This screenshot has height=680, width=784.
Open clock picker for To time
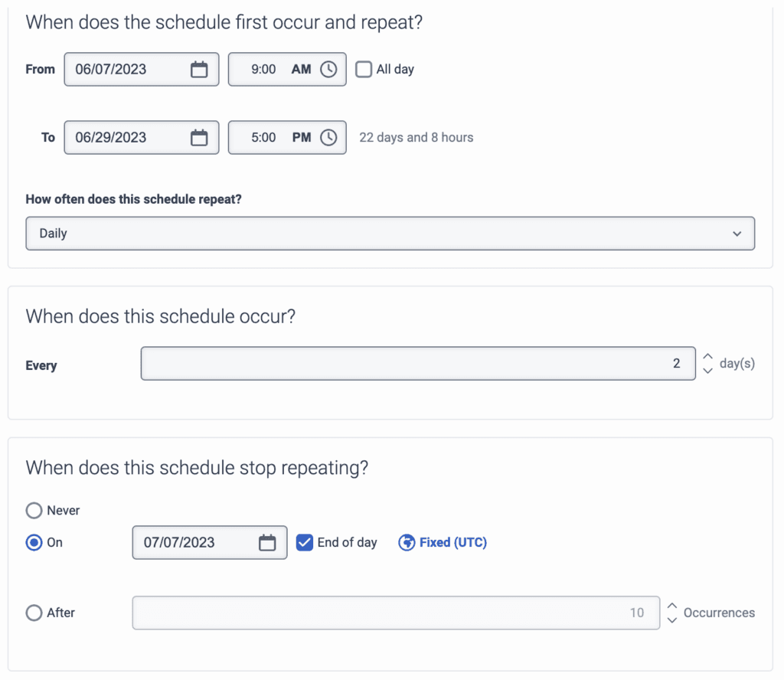328,138
